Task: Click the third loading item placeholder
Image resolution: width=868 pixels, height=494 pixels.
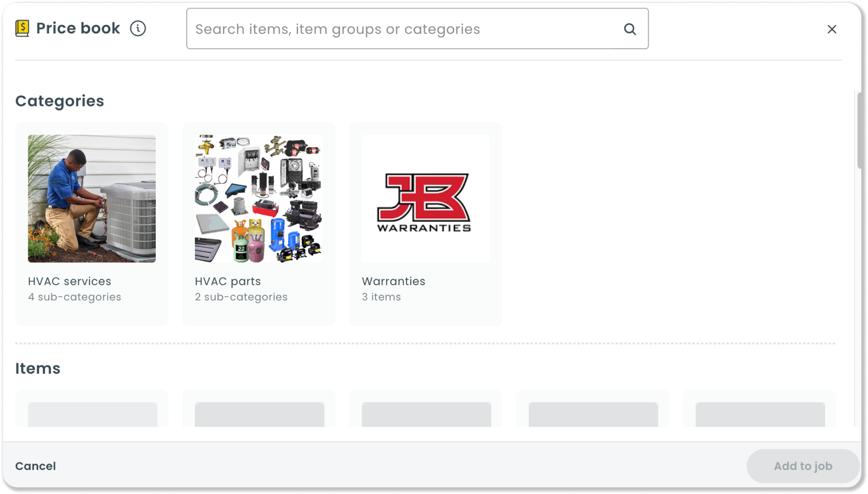Action: coord(426,414)
